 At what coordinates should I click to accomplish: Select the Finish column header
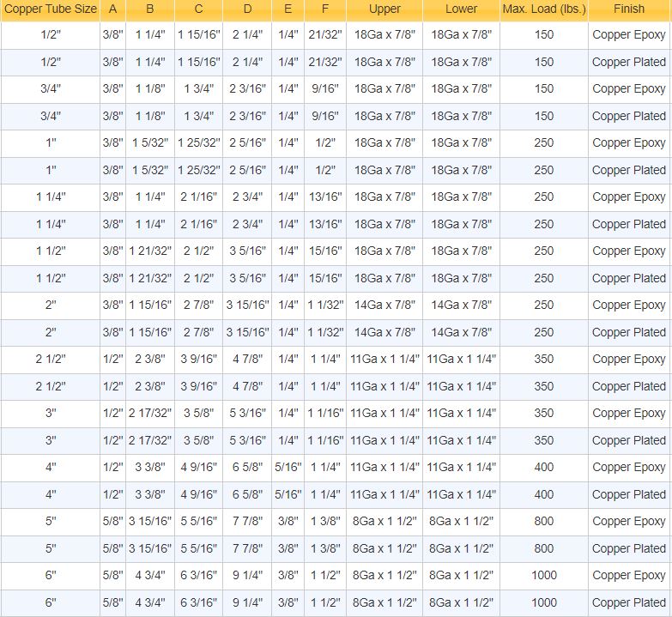629,9
